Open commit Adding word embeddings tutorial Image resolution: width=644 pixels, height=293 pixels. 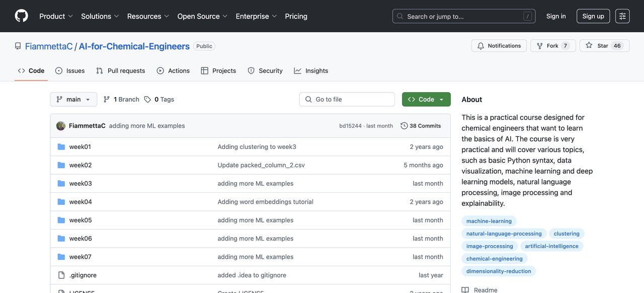click(266, 202)
